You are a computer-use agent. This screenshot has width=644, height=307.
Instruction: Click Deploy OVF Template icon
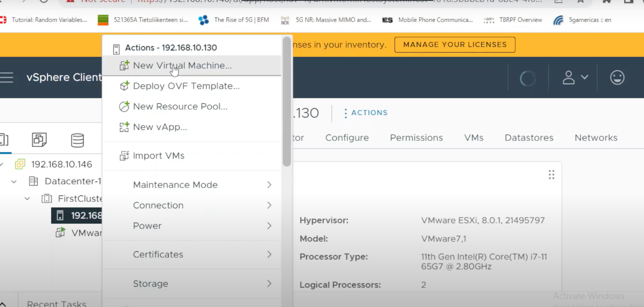[x=124, y=86]
